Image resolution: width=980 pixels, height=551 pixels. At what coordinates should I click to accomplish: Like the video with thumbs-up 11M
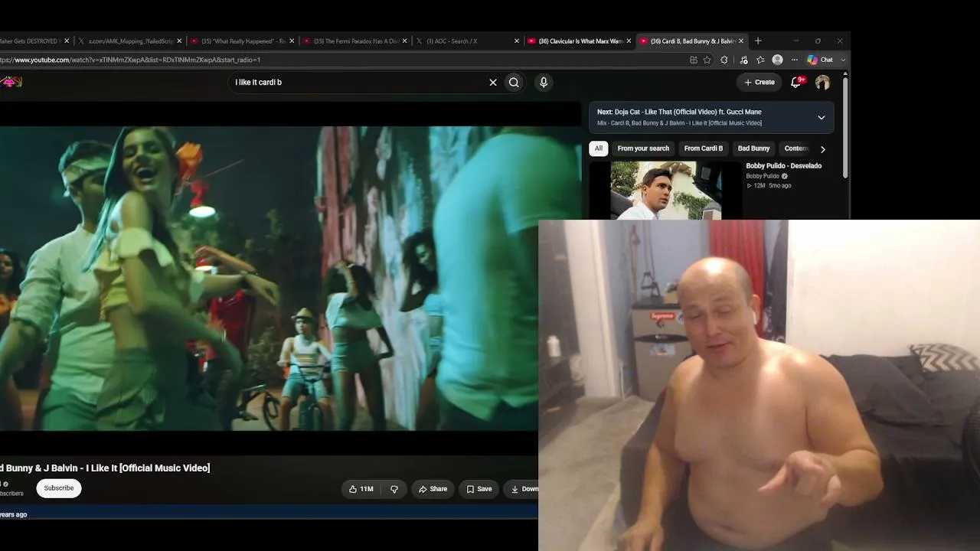(x=361, y=489)
